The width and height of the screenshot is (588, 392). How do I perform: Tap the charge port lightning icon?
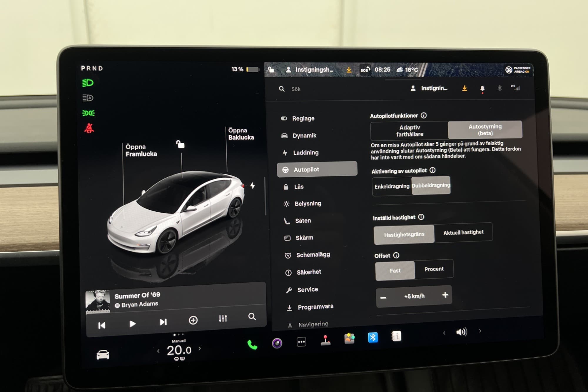[x=253, y=186]
